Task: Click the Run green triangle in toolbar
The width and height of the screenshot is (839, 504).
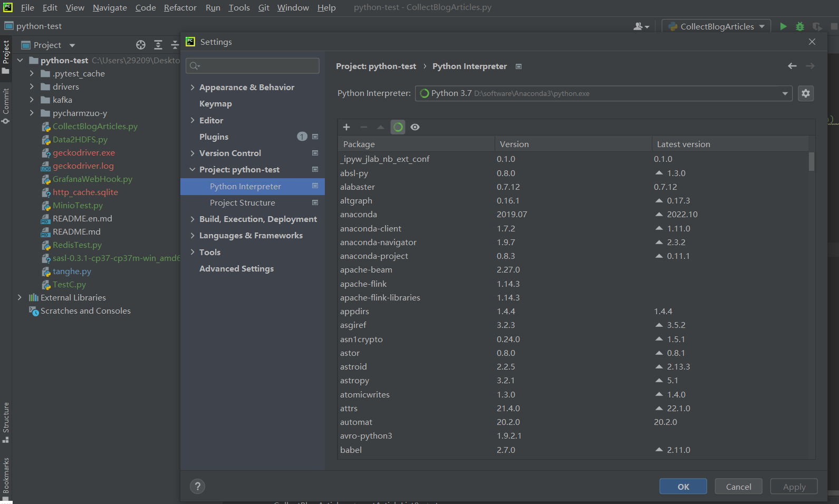Action: coord(783,26)
